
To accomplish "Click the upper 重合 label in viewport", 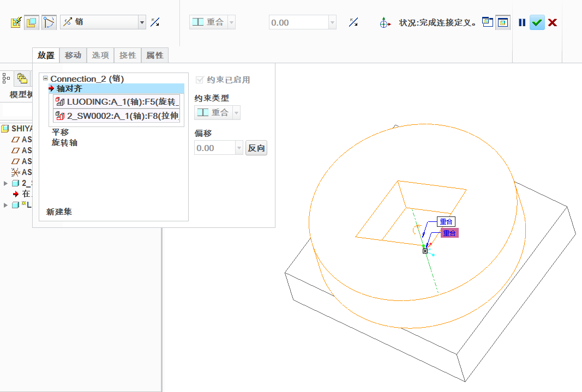I will pyautogui.click(x=446, y=222).
